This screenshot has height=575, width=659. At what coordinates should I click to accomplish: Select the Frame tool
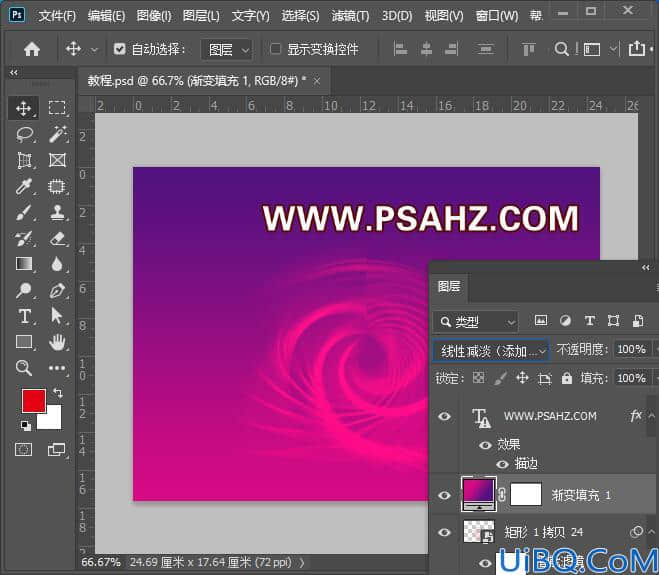pyautogui.click(x=57, y=160)
